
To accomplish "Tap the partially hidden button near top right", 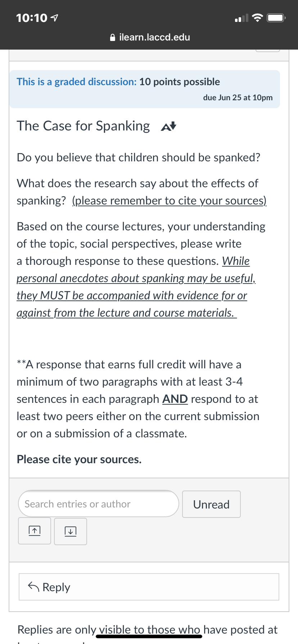I will [x=268, y=50].
